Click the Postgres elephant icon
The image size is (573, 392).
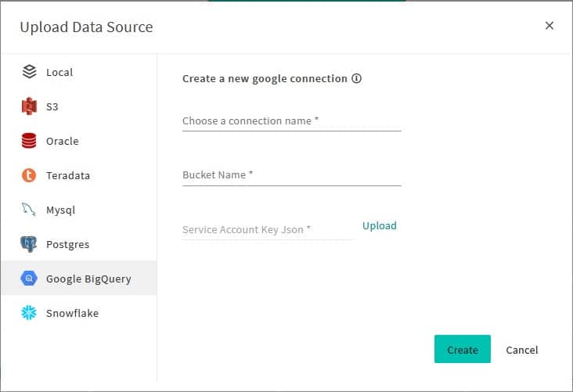click(x=29, y=244)
